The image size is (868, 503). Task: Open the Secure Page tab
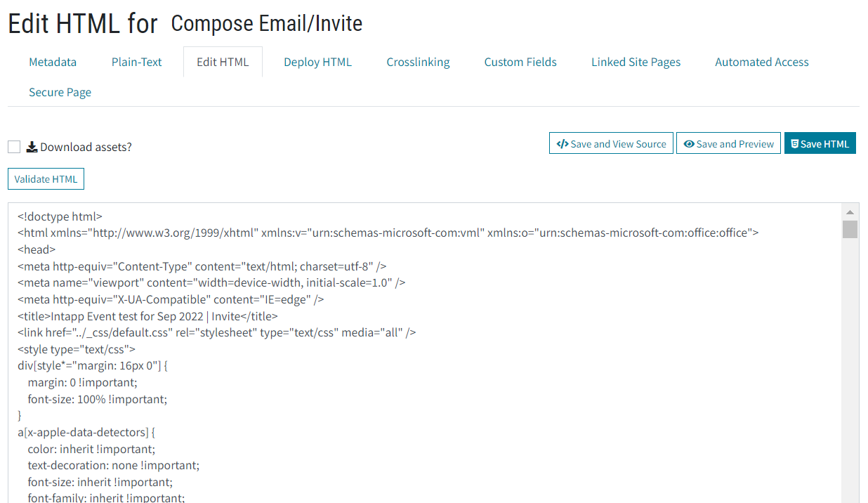coord(60,92)
